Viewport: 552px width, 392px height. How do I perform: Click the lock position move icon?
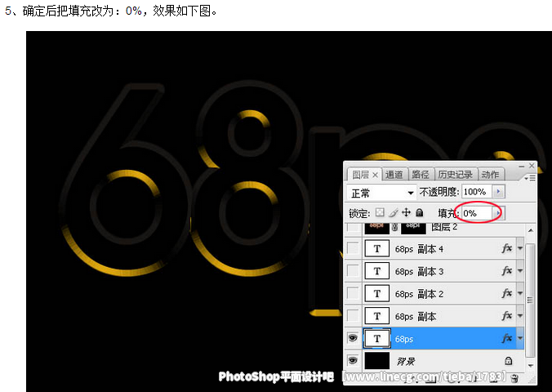pyautogui.click(x=405, y=212)
